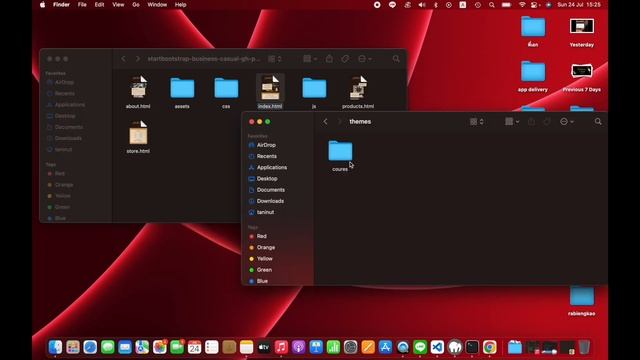
Task: Go back in the background Finder window
Action: [123, 59]
